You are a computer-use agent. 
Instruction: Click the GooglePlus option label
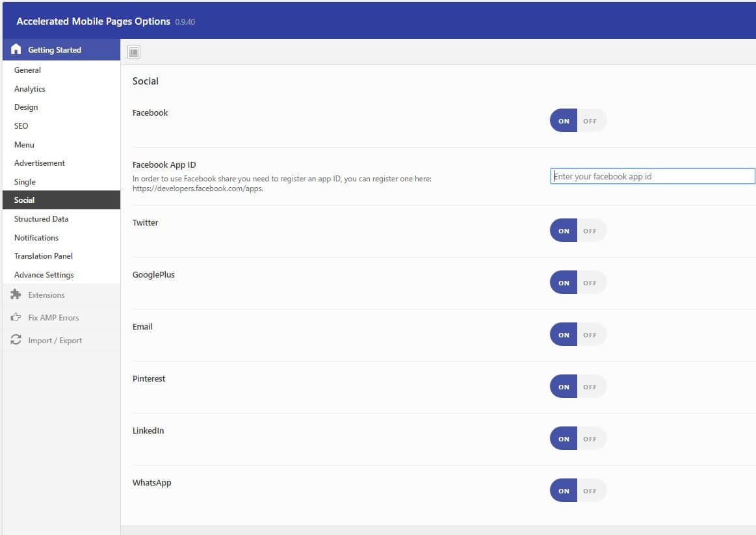[x=153, y=274]
